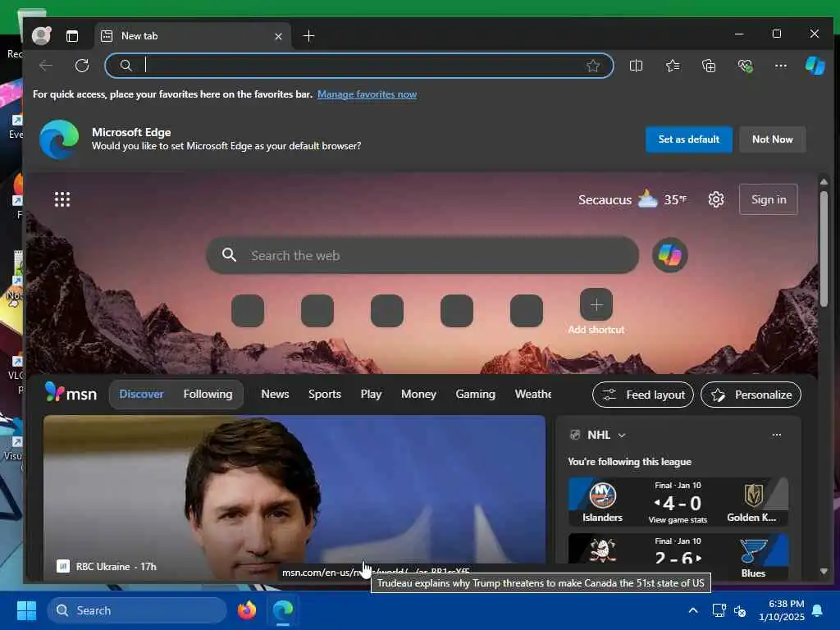Dismiss prompt with Not Now button

click(x=772, y=139)
